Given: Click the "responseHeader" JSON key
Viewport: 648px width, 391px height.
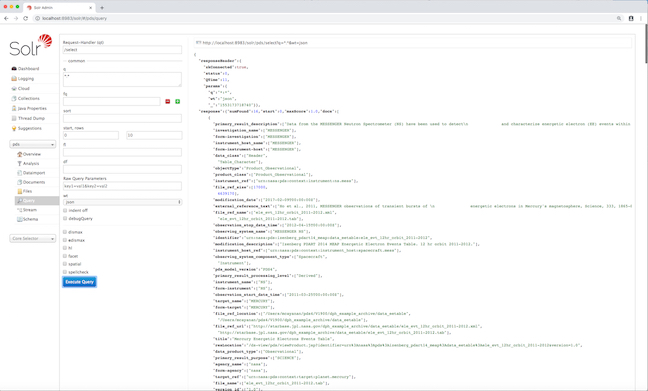Looking at the screenshot, I should click(217, 61).
